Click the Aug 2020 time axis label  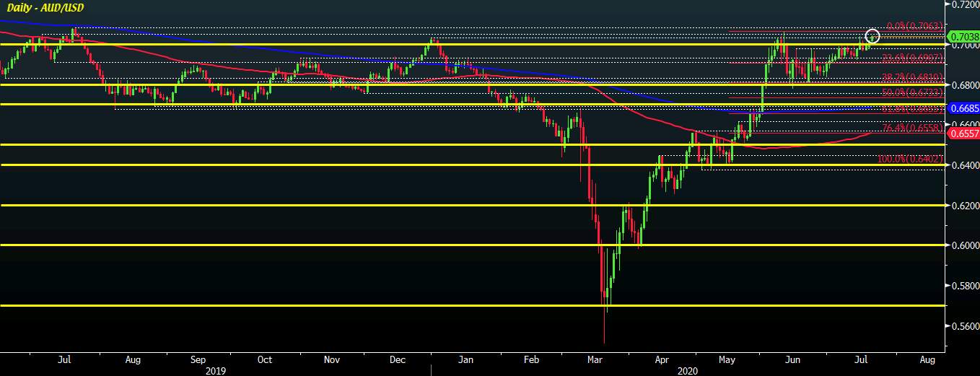click(x=927, y=359)
